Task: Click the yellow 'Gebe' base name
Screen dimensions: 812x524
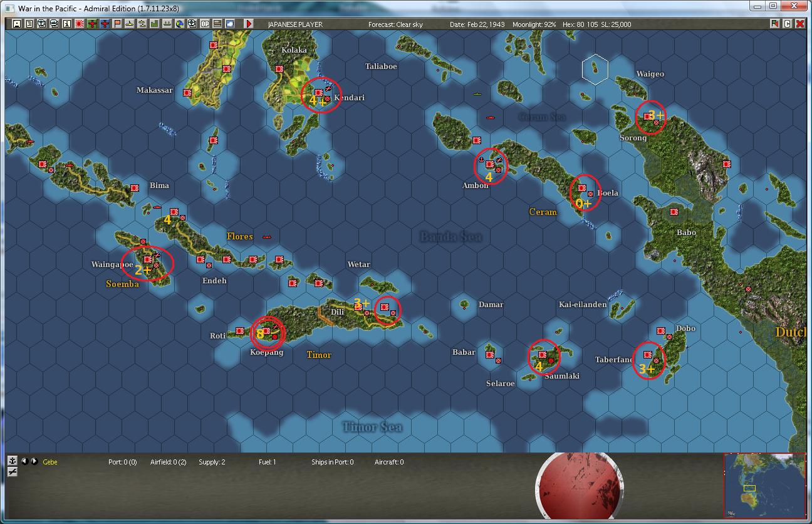Action: click(50, 463)
